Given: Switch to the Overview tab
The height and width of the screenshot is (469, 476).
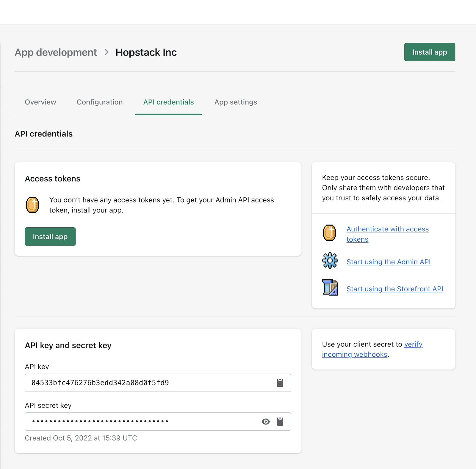Looking at the screenshot, I should click(40, 102).
